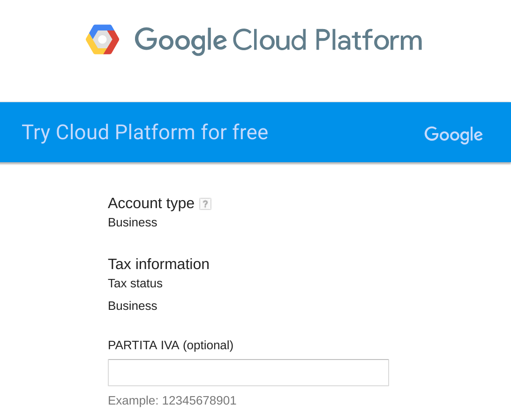This screenshot has height=420, width=511.
Task: Click the Google Cloud Platform hexagon logo
Action: point(102,39)
